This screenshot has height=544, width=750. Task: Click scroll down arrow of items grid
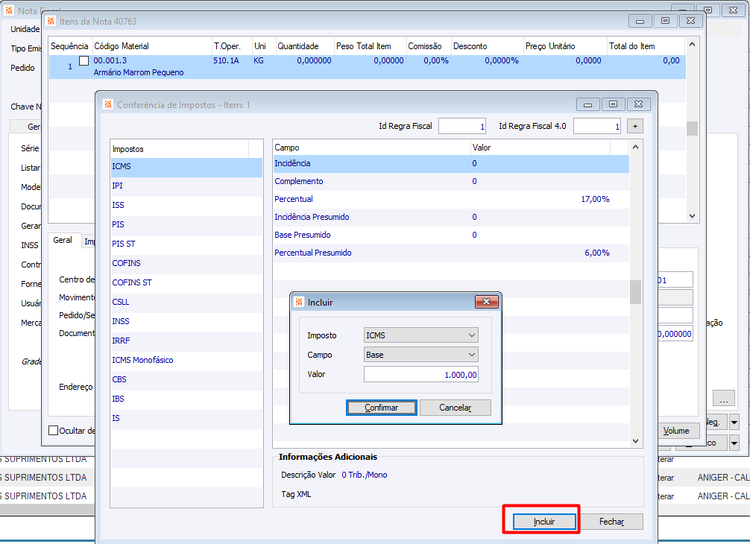pos(692,216)
